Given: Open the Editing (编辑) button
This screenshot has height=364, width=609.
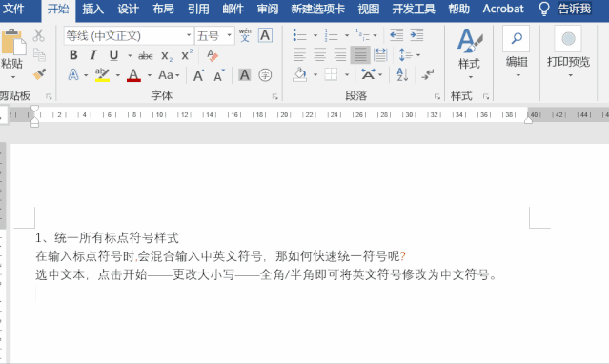Looking at the screenshot, I should click(517, 52).
